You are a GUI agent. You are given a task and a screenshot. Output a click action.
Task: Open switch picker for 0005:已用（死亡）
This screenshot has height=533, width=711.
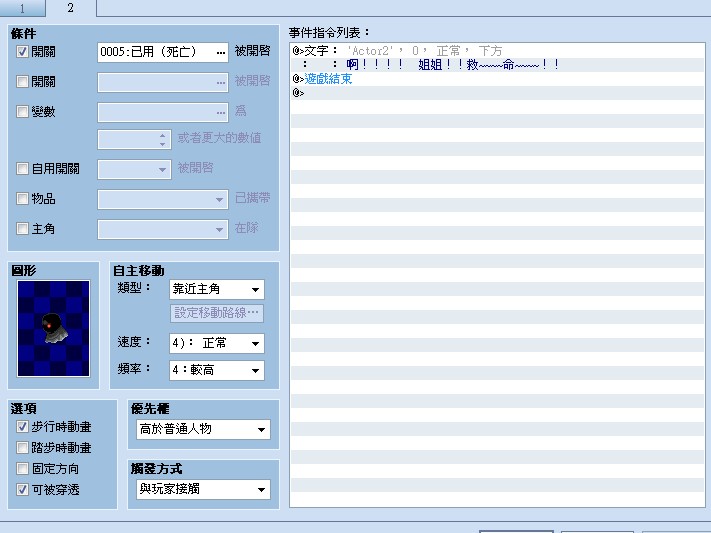tap(221, 53)
